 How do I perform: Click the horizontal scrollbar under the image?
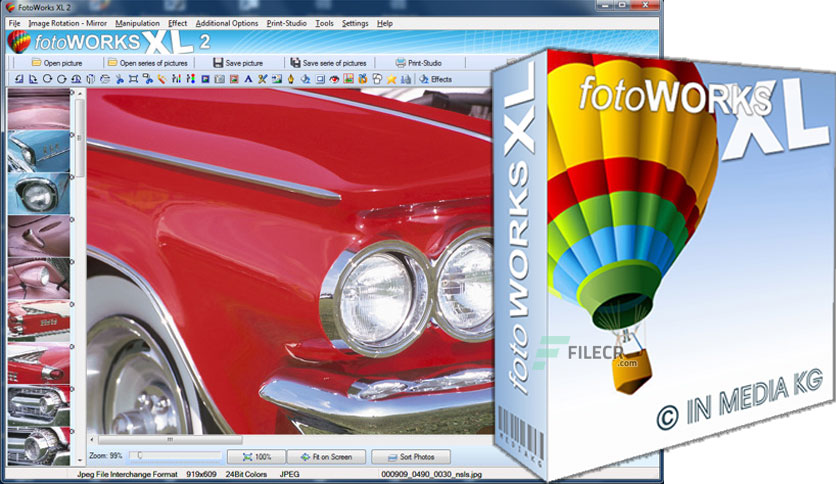[170, 440]
